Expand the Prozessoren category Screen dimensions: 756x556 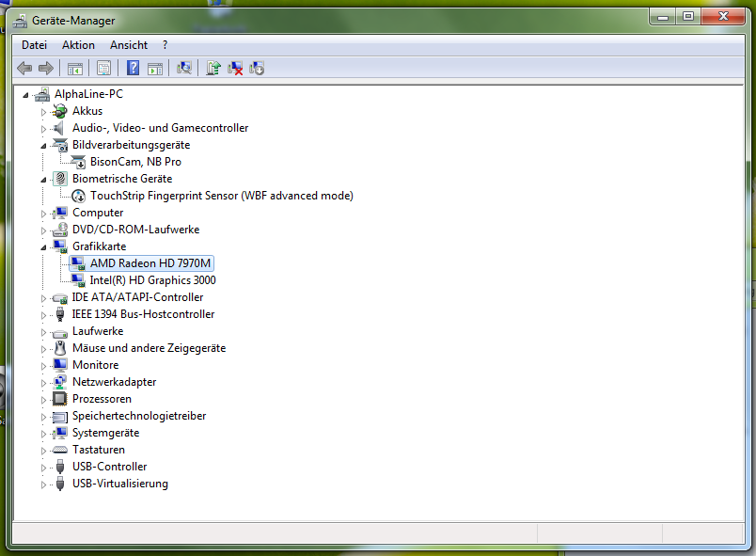point(43,400)
